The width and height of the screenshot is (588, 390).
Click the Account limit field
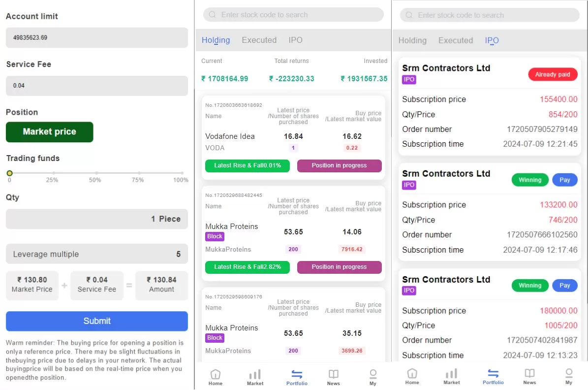pos(97,37)
